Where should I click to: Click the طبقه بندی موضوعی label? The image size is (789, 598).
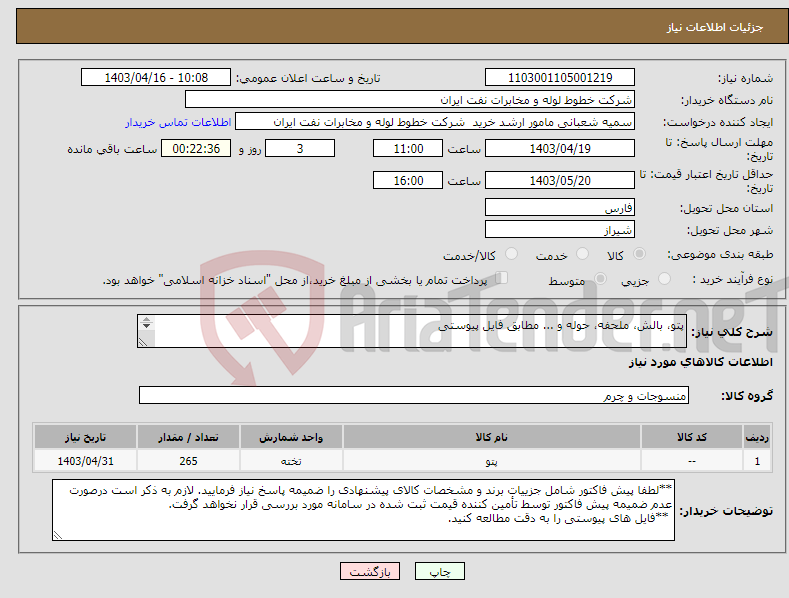[720, 255]
